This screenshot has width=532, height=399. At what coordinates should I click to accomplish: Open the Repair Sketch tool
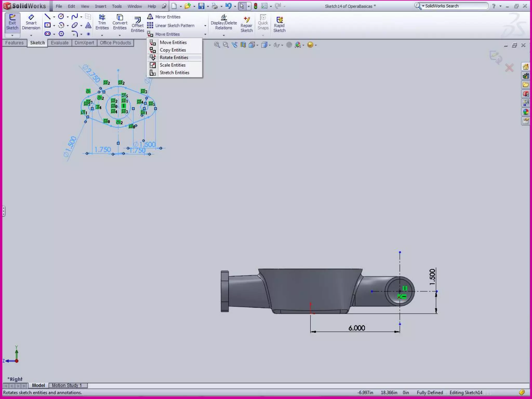click(x=247, y=20)
